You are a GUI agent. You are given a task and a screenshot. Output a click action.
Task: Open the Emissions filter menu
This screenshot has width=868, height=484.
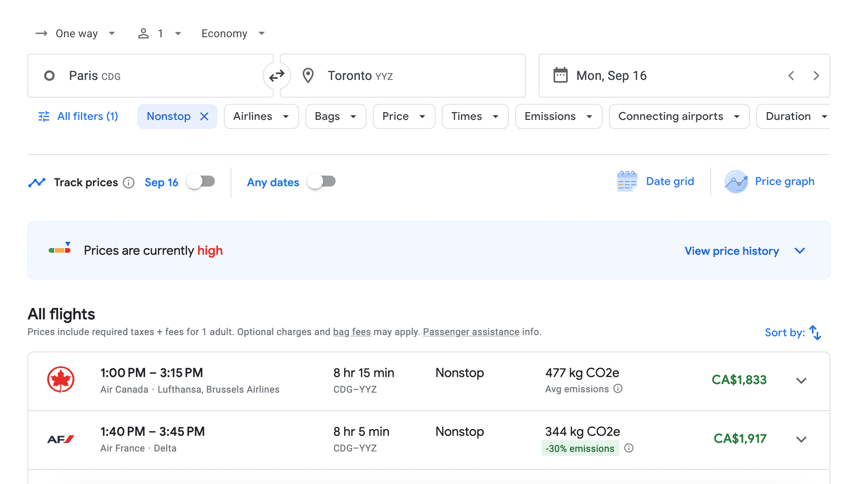(x=558, y=116)
